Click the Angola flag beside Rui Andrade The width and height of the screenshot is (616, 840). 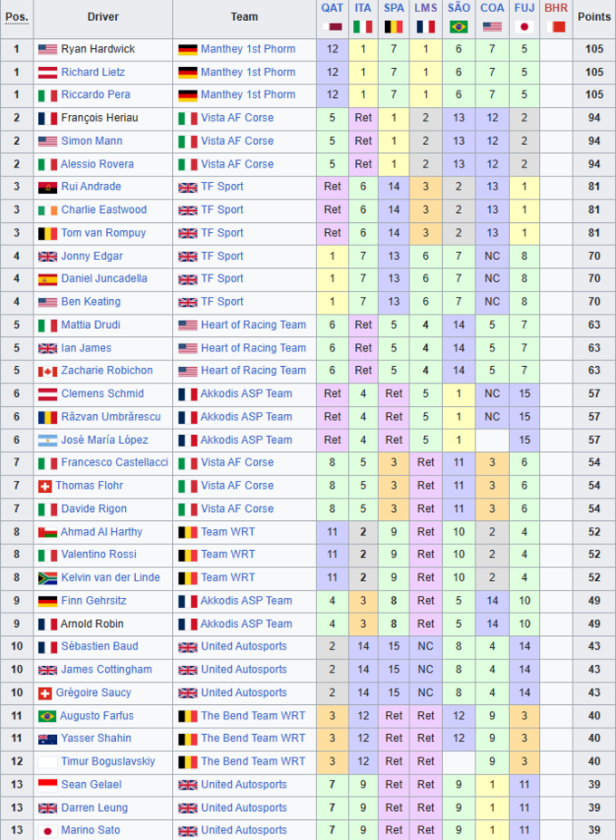pos(47,187)
